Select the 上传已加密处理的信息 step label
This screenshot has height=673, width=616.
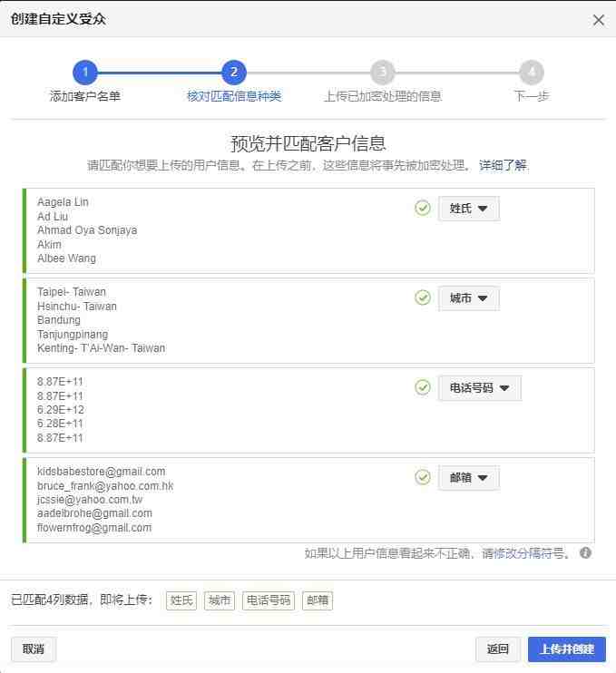[383, 96]
